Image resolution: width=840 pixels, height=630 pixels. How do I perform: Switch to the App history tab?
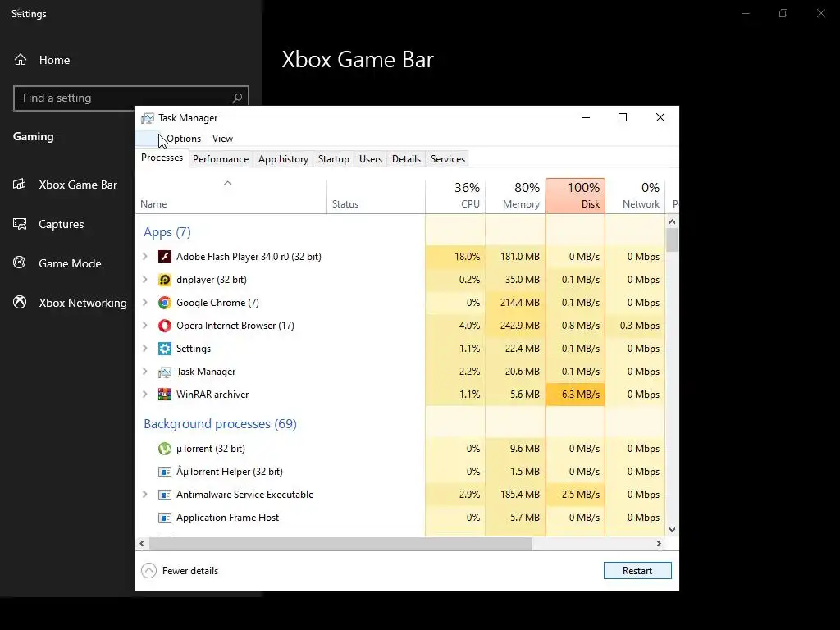pyautogui.click(x=283, y=159)
